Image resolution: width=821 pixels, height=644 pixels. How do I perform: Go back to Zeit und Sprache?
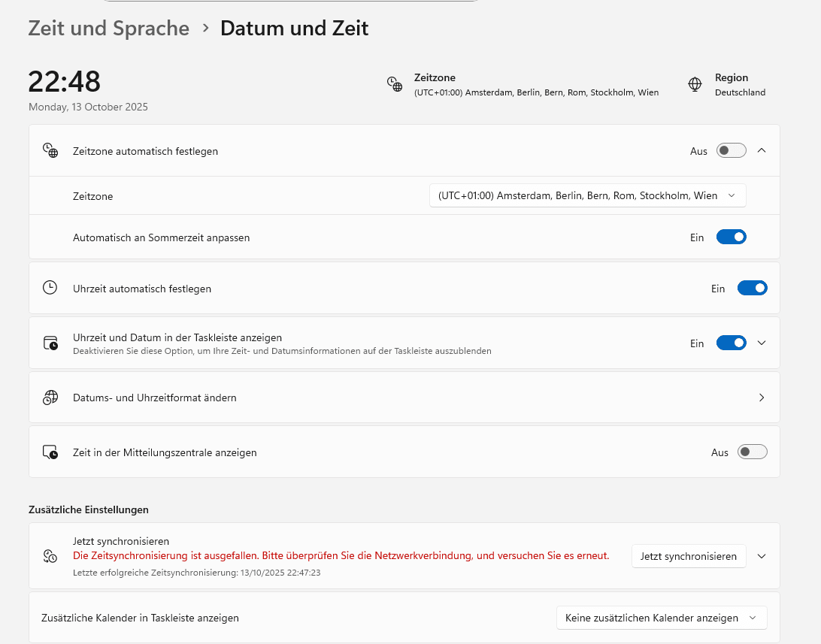tap(109, 29)
